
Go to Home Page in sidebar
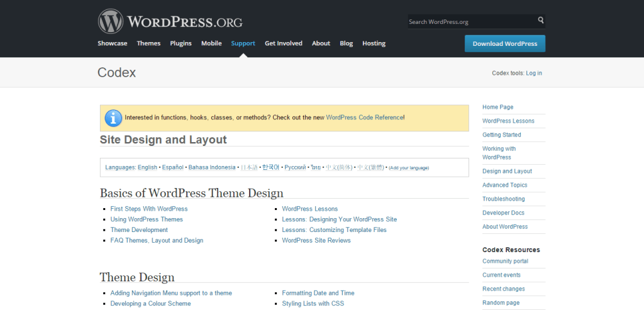coord(498,107)
